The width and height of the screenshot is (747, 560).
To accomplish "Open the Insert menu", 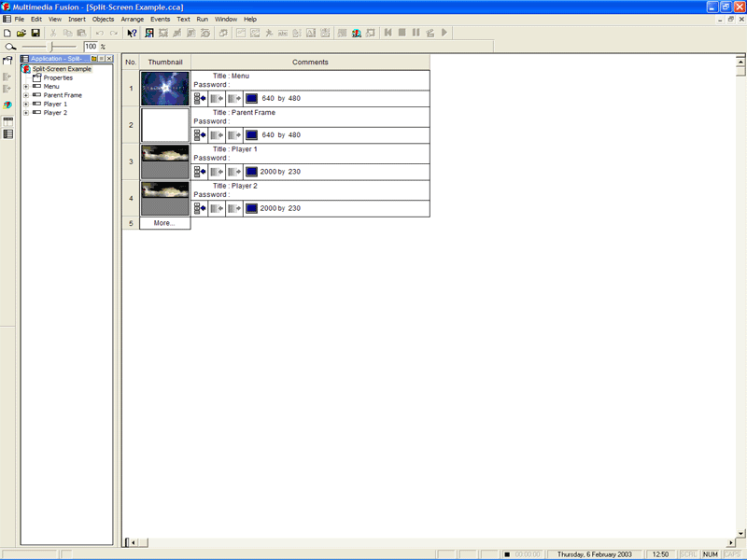I will point(77,19).
